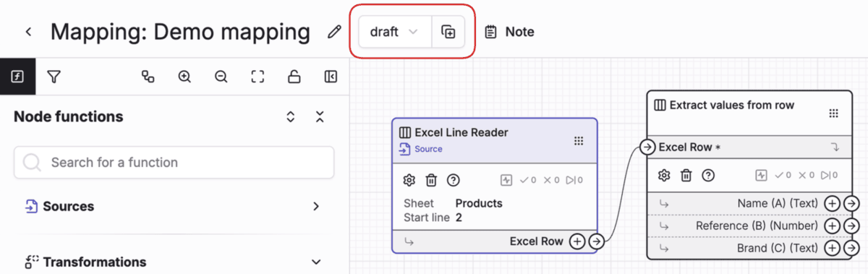Viewport: 868px width, 274px height.
Task: Click the Extract values from row title
Action: pyautogui.click(x=732, y=105)
